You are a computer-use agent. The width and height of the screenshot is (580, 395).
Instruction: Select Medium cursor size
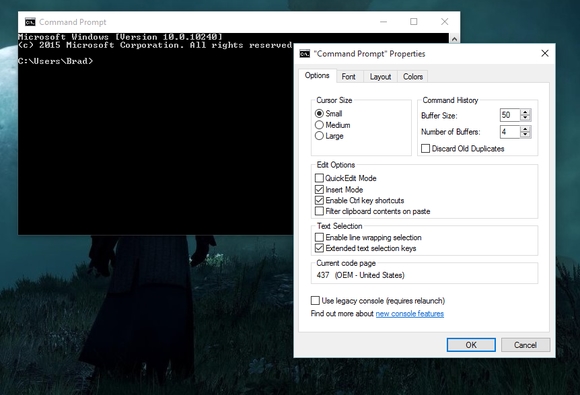click(x=319, y=125)
